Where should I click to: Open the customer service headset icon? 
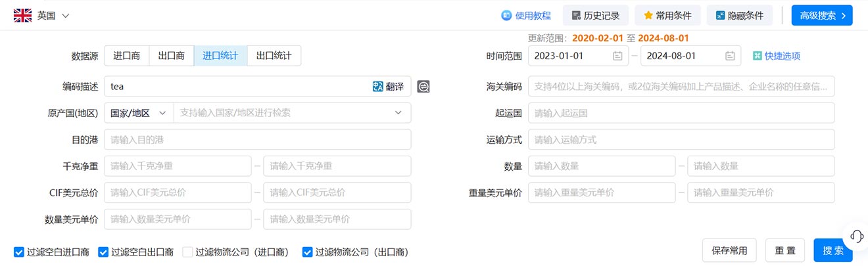pyautogui.click(x=857, y=236)
